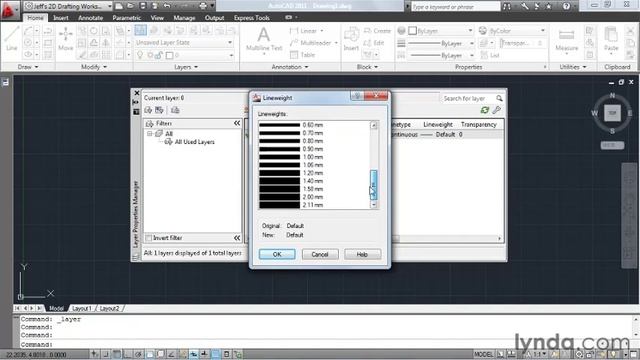The height and width of the screenshot is (360, 640).
Task: Switch to the Layout1 tab
Action: (82, 308)
